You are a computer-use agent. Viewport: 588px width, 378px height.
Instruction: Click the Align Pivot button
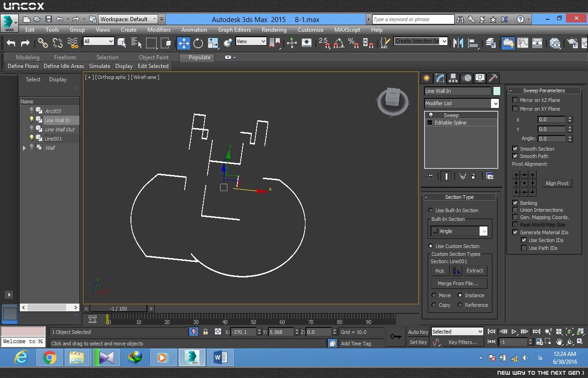(557, 183)
